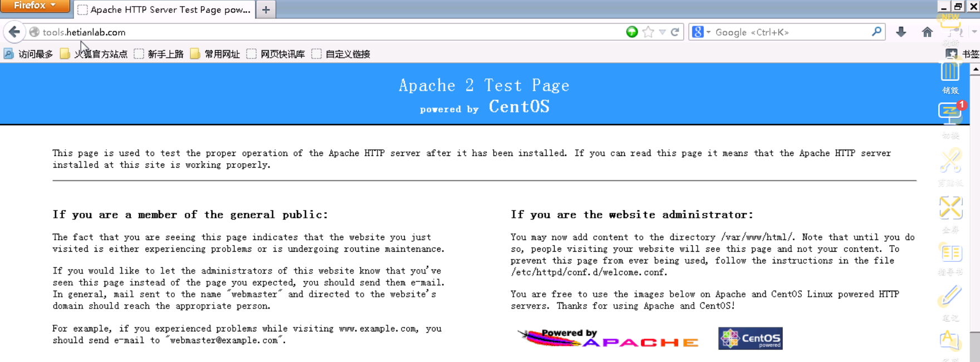Click the site identity globe icon
Image resolution: width=980 pixels, height=362 pixels.
[x=35, y=32]
